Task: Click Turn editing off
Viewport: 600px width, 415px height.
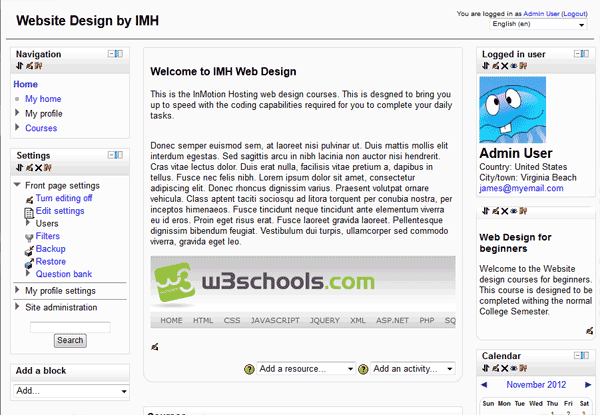Action: click(64, 198)
